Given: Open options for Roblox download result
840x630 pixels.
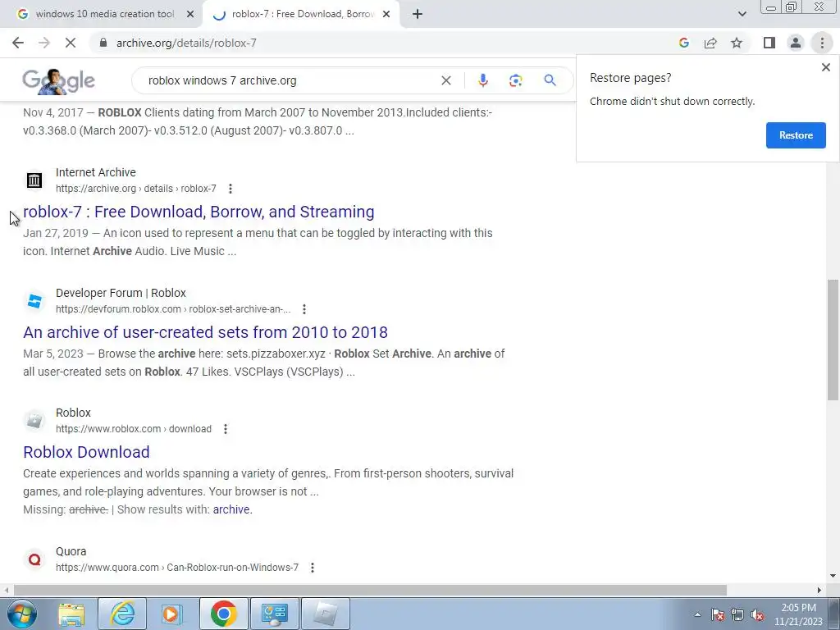Looking at the screenshot, I should pyautogui.click(x=226, y=429).
